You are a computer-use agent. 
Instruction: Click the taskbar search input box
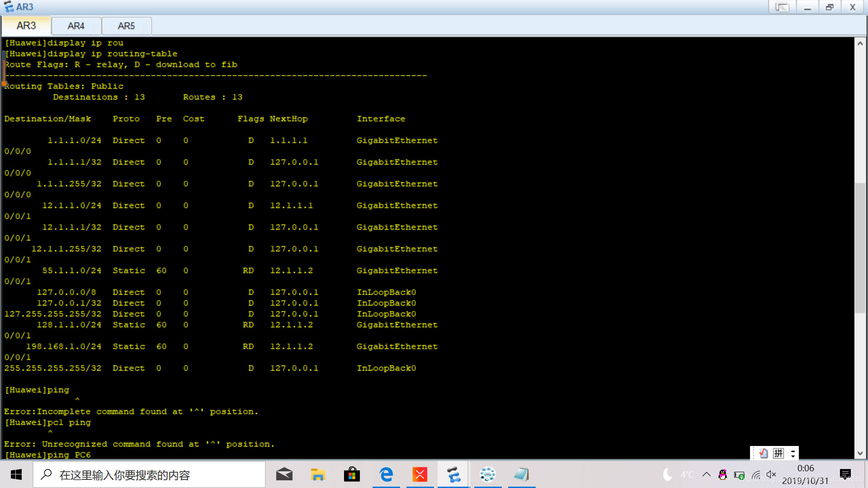click(149, 475)
